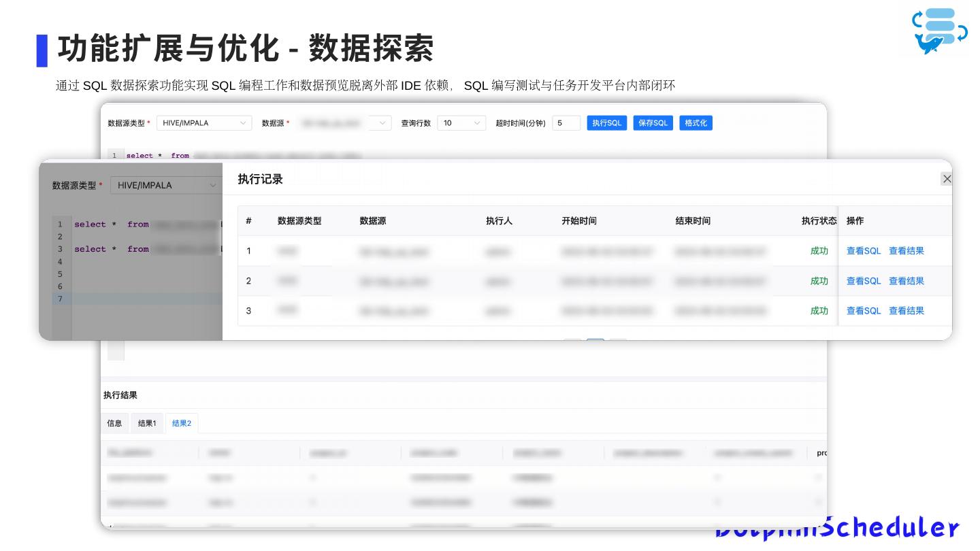Click the 成功 status in record row 2
Screen dimensions: 980x551
click(x=819, y=281)
